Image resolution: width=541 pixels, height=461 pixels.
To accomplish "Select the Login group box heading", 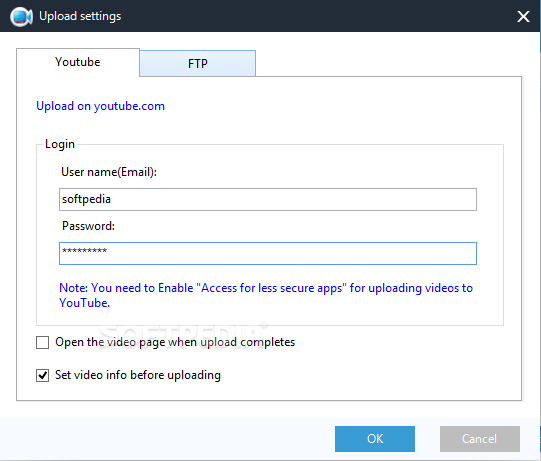I will [x=60, y=144].
